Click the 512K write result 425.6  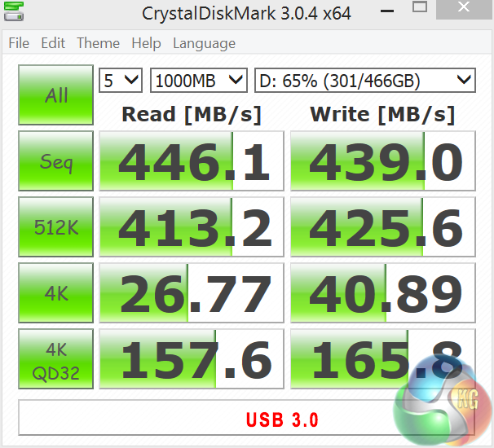(383, 226)
